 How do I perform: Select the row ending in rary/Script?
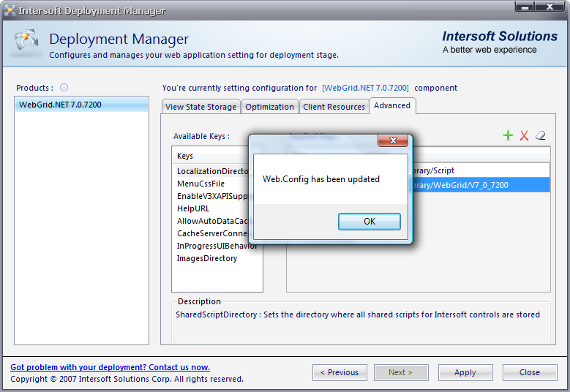(481, 170)
